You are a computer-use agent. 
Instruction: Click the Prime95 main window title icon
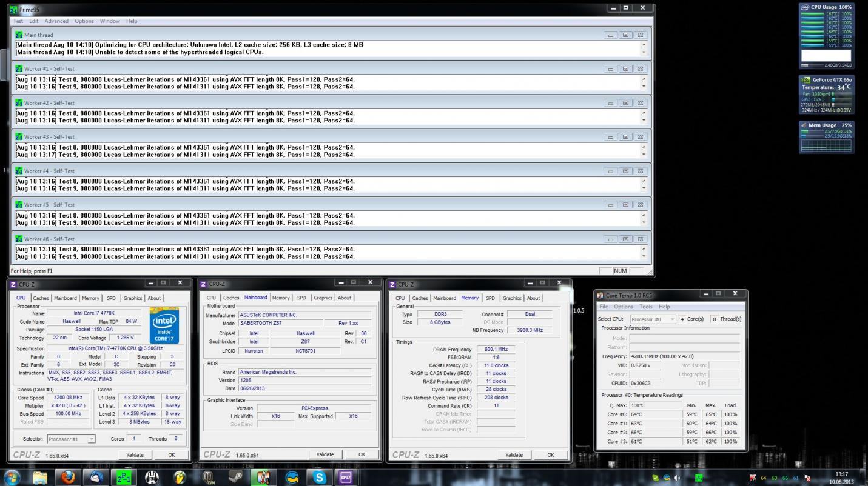click(x=15, y=9)
